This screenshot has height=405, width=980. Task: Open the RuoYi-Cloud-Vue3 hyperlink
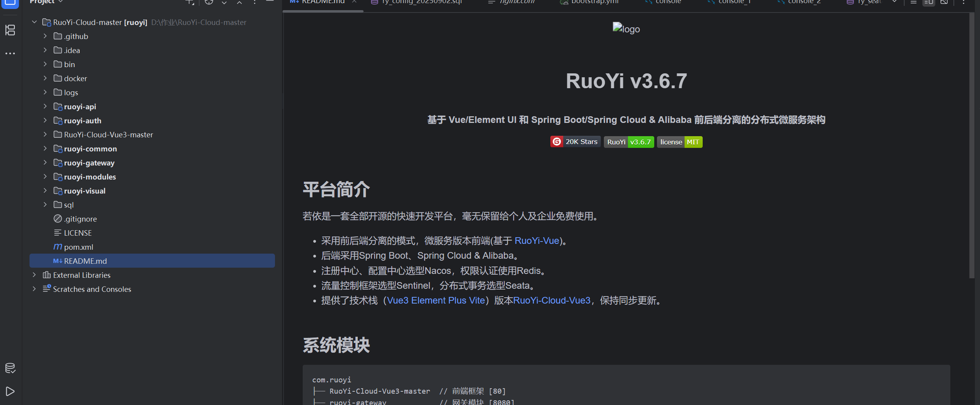552,300
